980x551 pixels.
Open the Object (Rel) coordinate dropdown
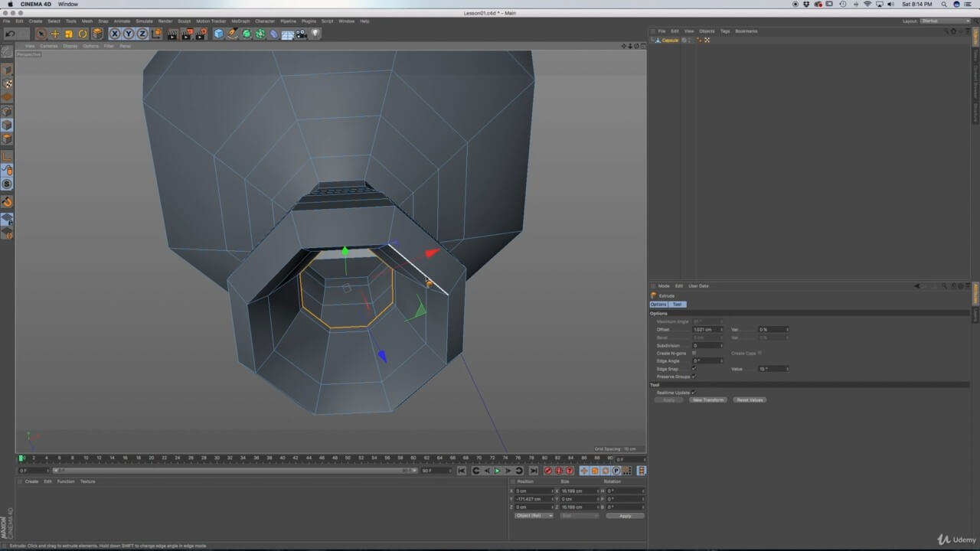(x=534, y=516)
